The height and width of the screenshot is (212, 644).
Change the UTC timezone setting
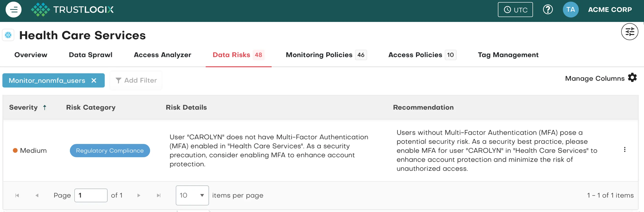(515, 10)
